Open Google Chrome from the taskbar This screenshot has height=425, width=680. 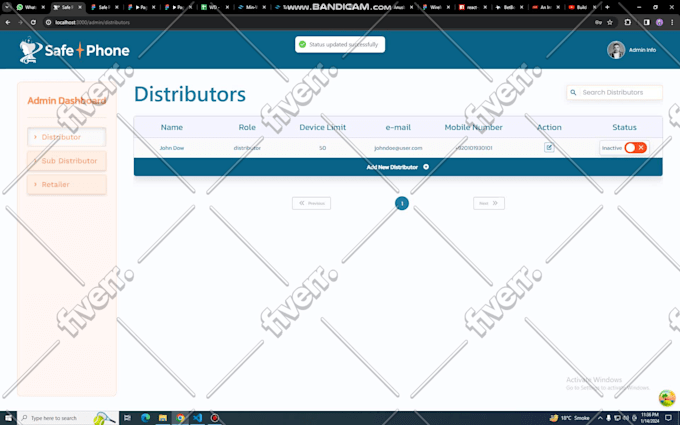click(x=180, y=418)
